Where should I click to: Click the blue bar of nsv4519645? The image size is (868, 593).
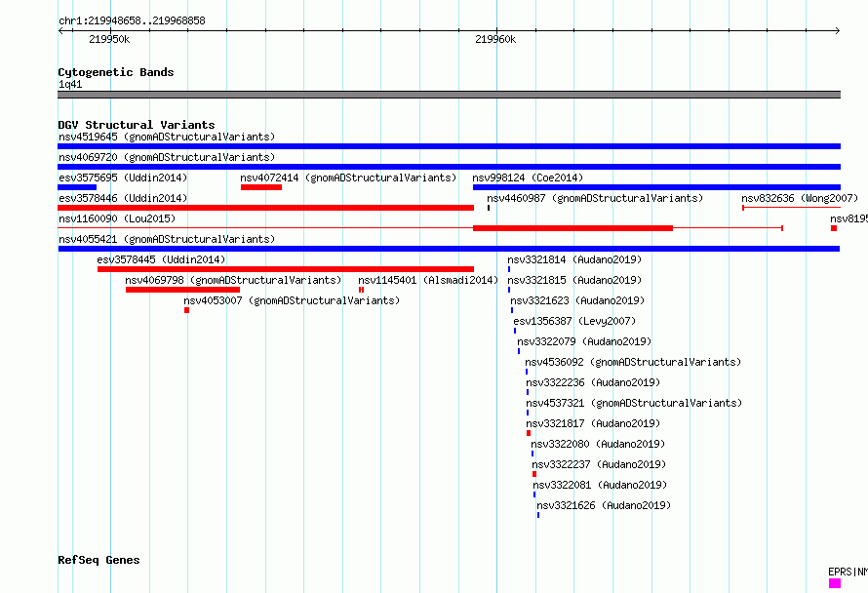click(449, 146)
